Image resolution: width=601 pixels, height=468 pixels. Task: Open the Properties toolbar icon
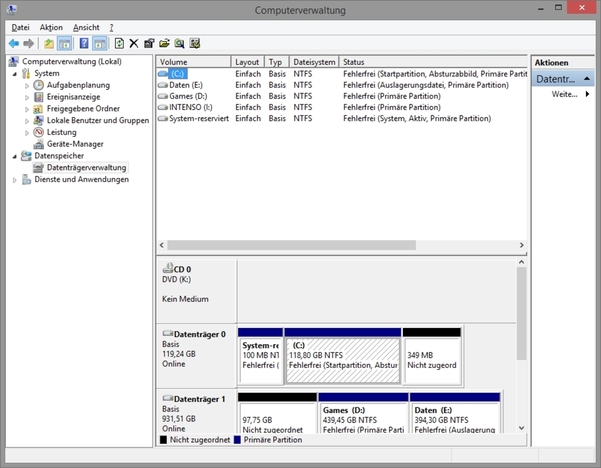149,44
